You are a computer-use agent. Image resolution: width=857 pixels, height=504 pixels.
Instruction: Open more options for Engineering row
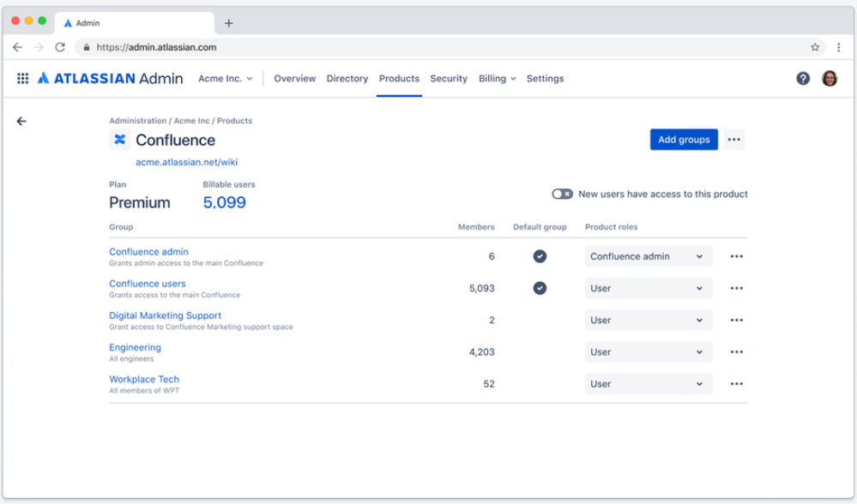(x=736, y=352)
